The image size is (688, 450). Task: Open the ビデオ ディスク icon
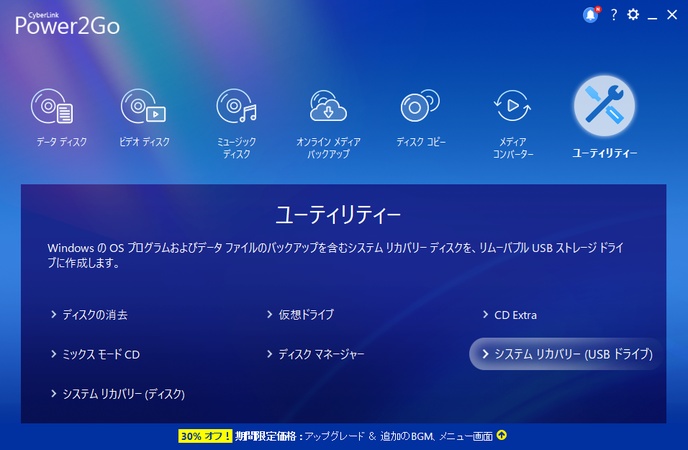pos(143,106)
